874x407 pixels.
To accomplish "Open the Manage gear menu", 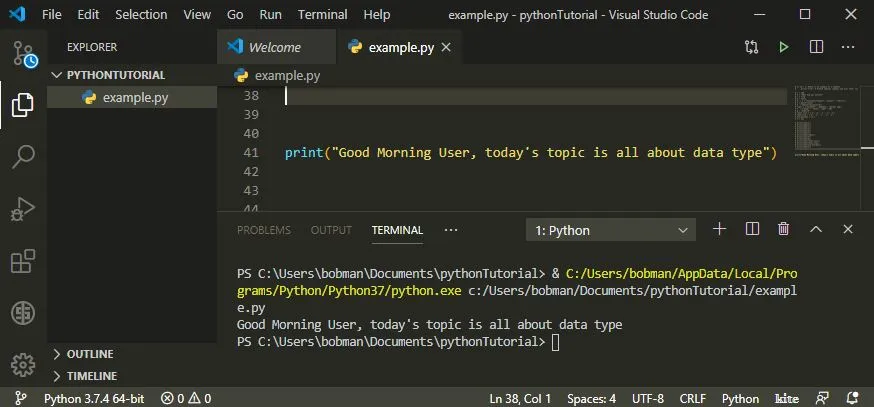I will click(23, 365).
